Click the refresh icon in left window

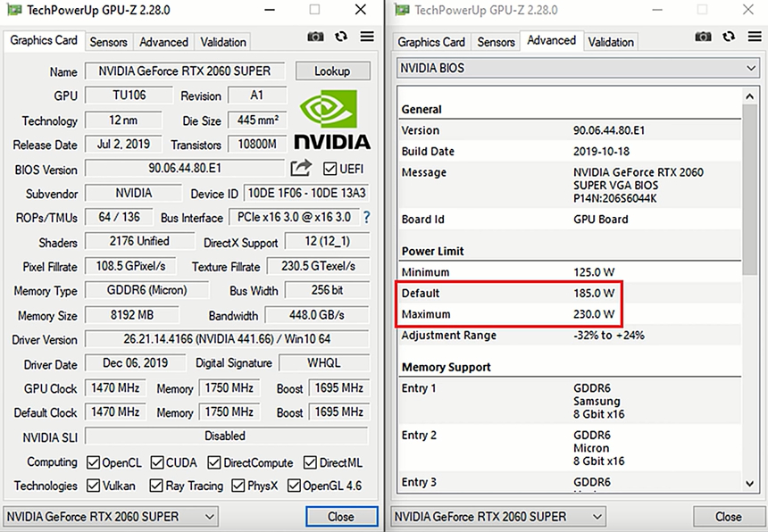[341, 37]
